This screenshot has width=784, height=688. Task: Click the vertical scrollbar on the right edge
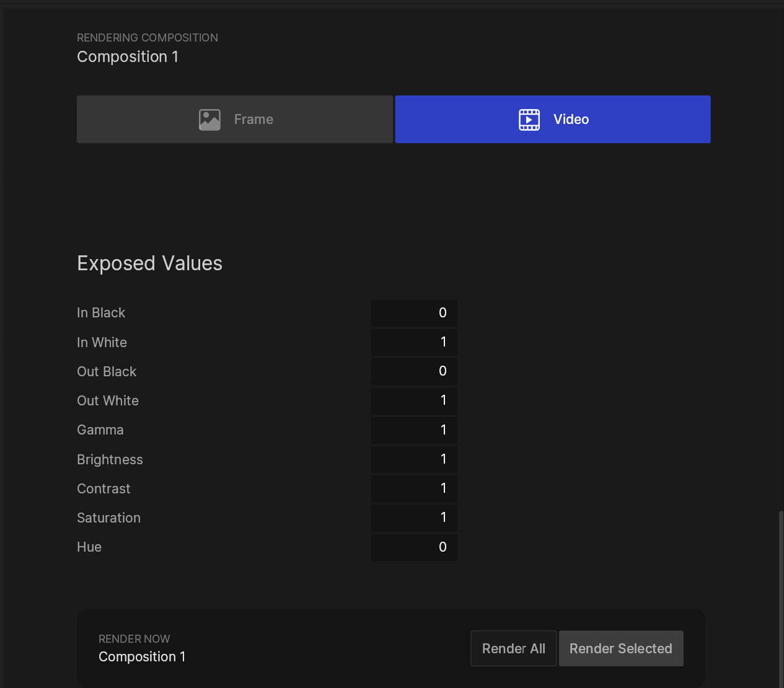coord(780,595)
